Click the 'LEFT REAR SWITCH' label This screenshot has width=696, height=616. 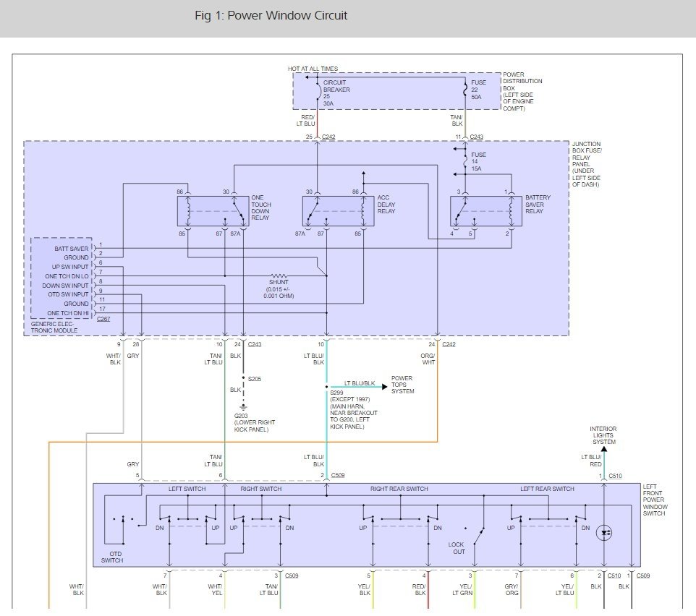point(547,489)
